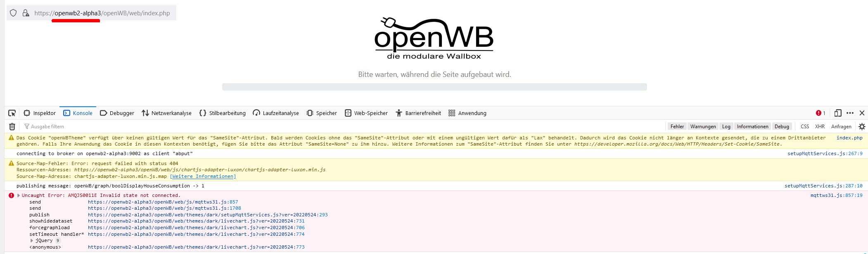This screenshot has height=254, width=868.
Task: Click the element picker icon in devtools
Action: (x=12, y=113)
